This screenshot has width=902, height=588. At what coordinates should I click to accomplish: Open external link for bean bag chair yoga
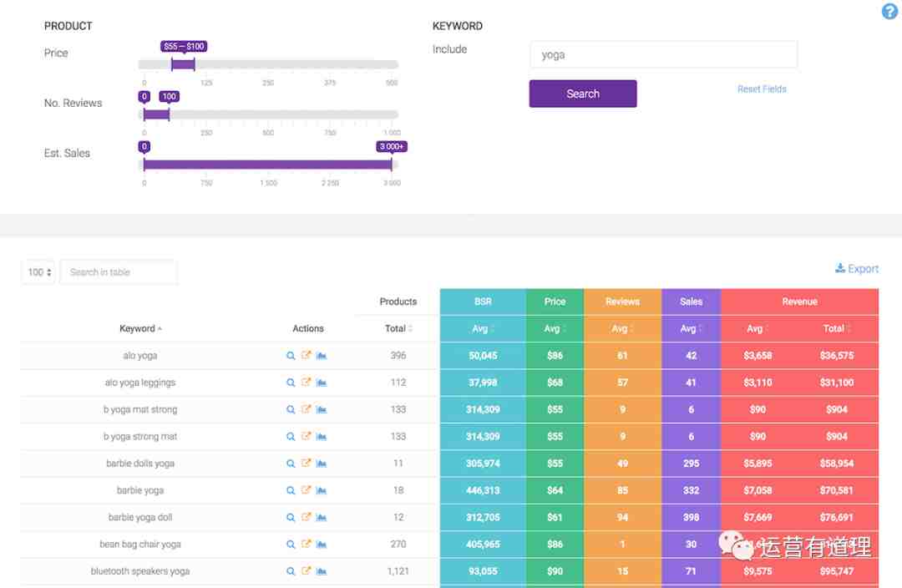[306, 545]
